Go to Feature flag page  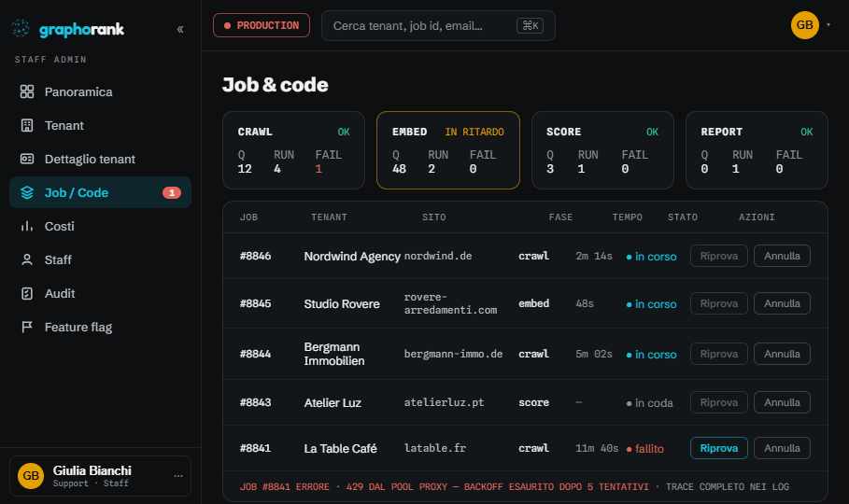coord(100,327)
